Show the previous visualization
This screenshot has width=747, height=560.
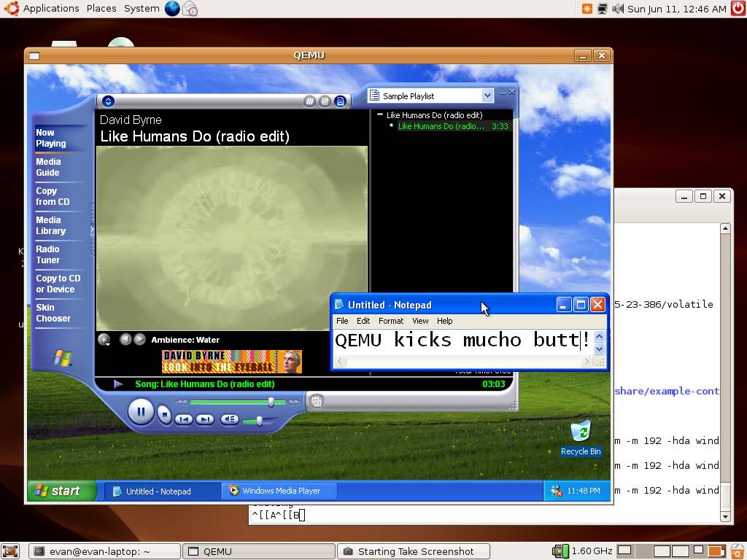click(x=125, y=339)
